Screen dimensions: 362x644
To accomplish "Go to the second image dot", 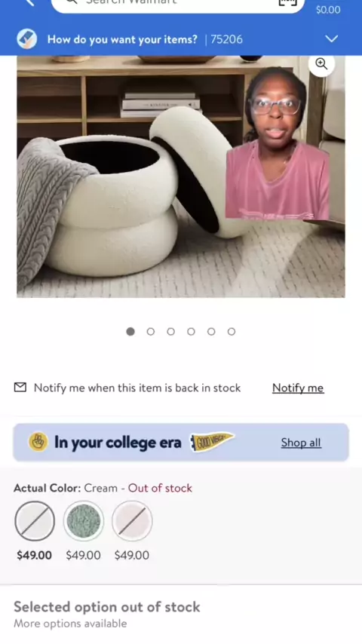I will (x=151, y=332).
